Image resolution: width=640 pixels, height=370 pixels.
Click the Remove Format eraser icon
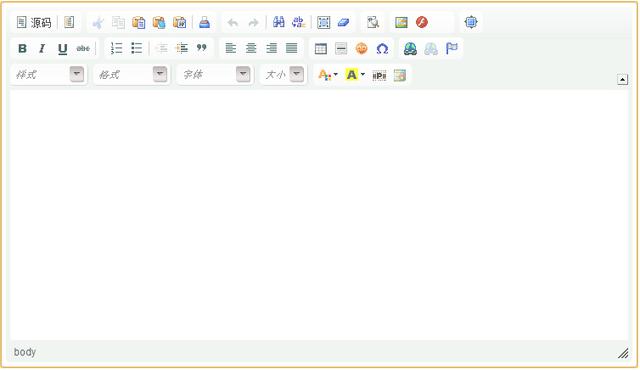tap(344, 22)
